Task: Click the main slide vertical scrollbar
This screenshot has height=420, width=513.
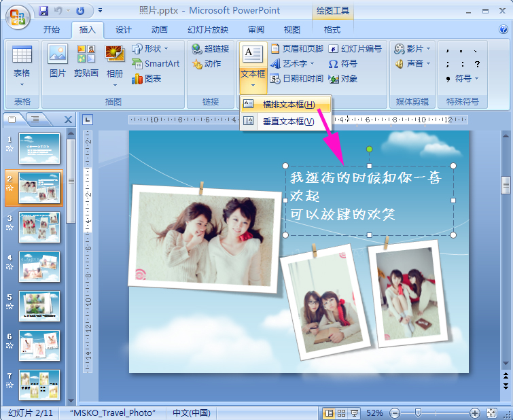Action: point(506,249)
